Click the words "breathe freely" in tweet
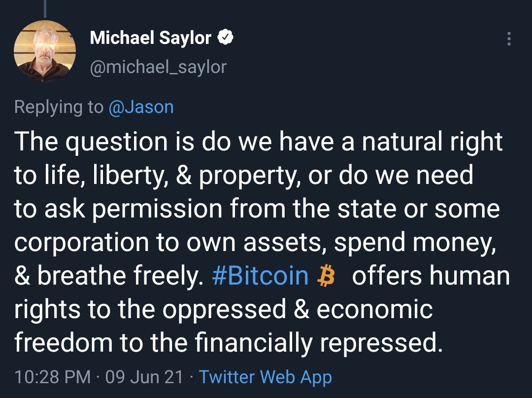This screenshot has width=532, height=398. [120, 276]
